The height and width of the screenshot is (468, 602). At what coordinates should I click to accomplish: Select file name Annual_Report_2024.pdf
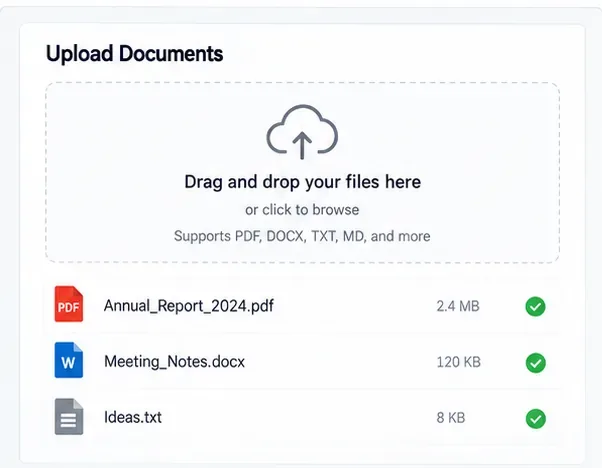coord(189,306)
